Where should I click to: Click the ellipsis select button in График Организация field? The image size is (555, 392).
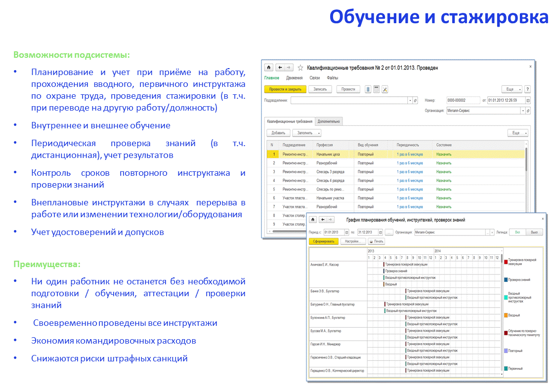488,232
